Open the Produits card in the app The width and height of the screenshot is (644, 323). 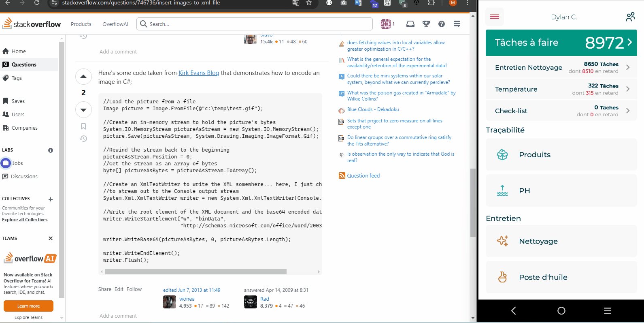[561, 154]
